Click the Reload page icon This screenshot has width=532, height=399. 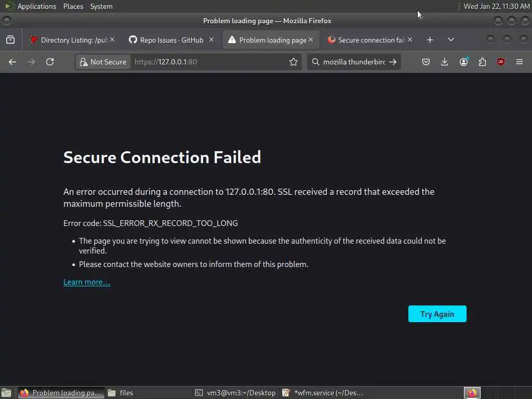click(x=50, y=62)
